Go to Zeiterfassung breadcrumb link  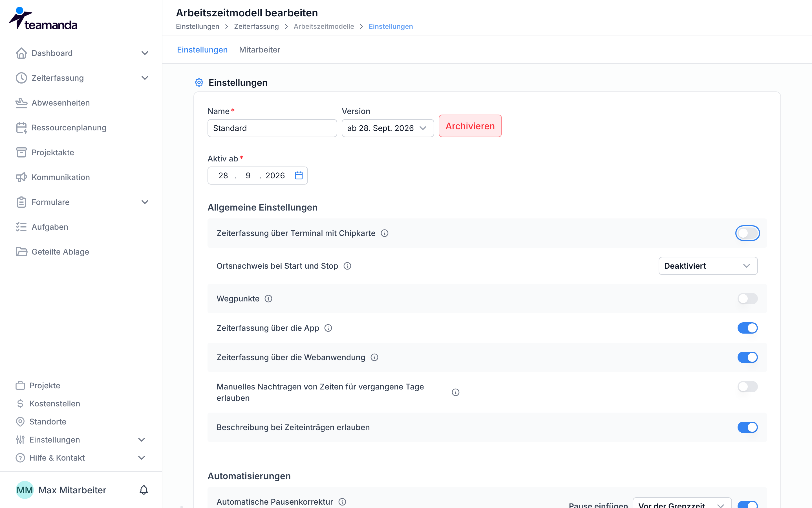click(x=256, y=27)
